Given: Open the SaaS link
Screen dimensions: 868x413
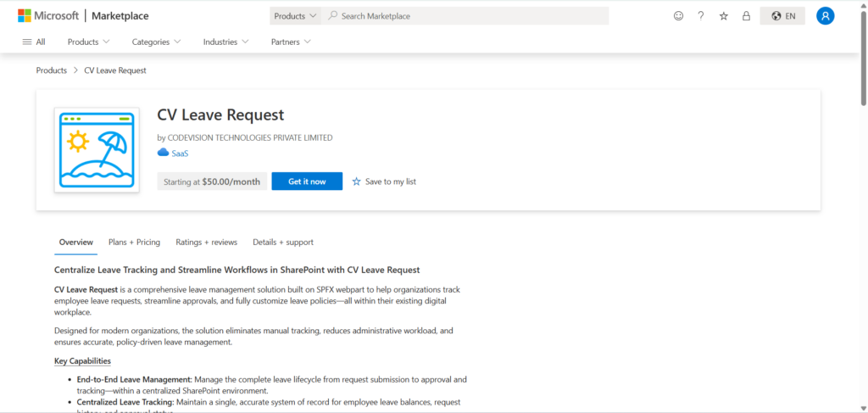Looking at the screenshot, I should click(180, 153).
